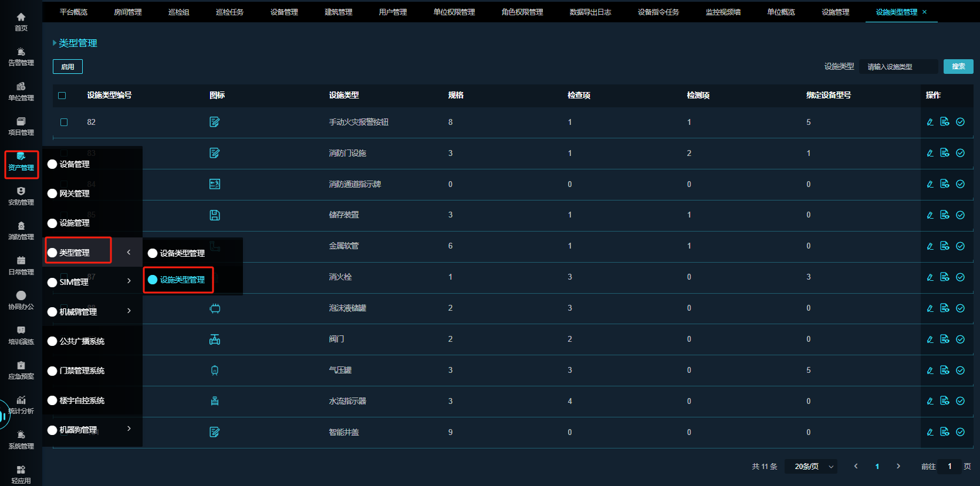
Task: Click circled check icon for 气压罐 row
Action: [x=961, y=371]
